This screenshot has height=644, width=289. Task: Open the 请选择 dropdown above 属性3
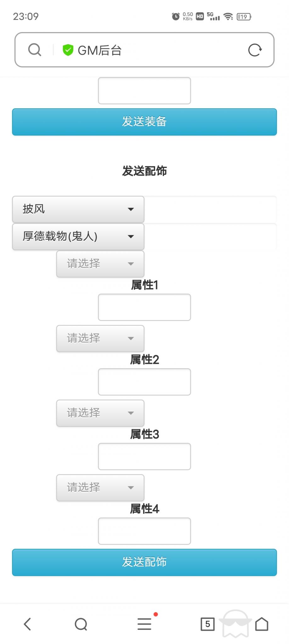click(100, 414)
